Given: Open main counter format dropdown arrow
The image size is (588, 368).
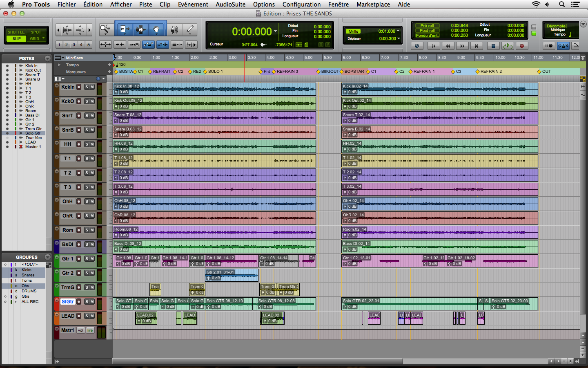Looking at the screenshot, I should point(276,31).
